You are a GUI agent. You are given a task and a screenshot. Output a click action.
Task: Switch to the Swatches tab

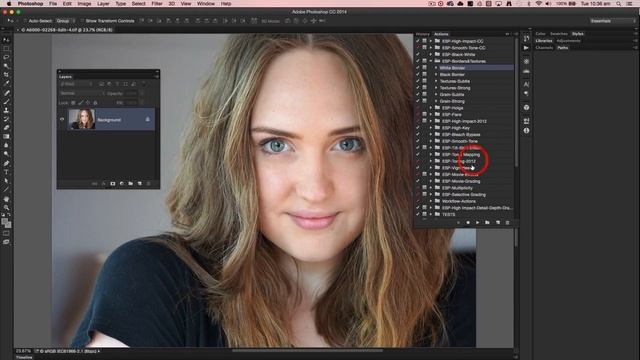[559, 34]
